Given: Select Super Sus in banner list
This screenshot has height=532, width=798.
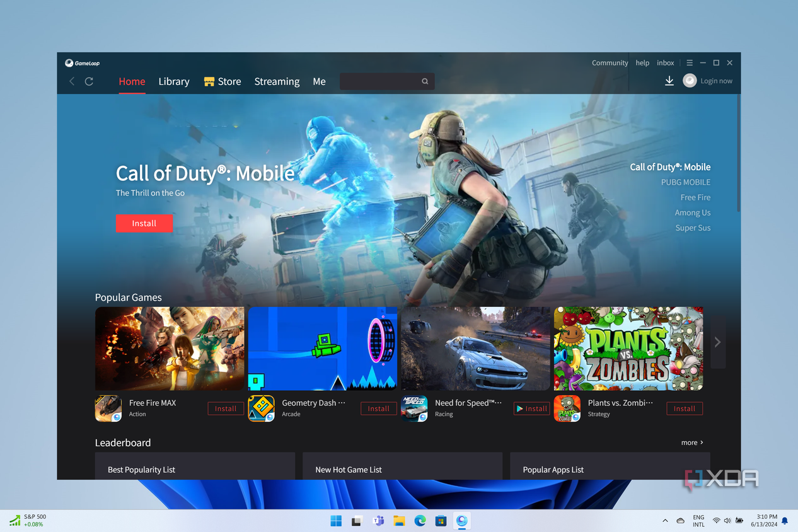Looking at the screenshot, I should pyautogui.click(x=693, y=228).
